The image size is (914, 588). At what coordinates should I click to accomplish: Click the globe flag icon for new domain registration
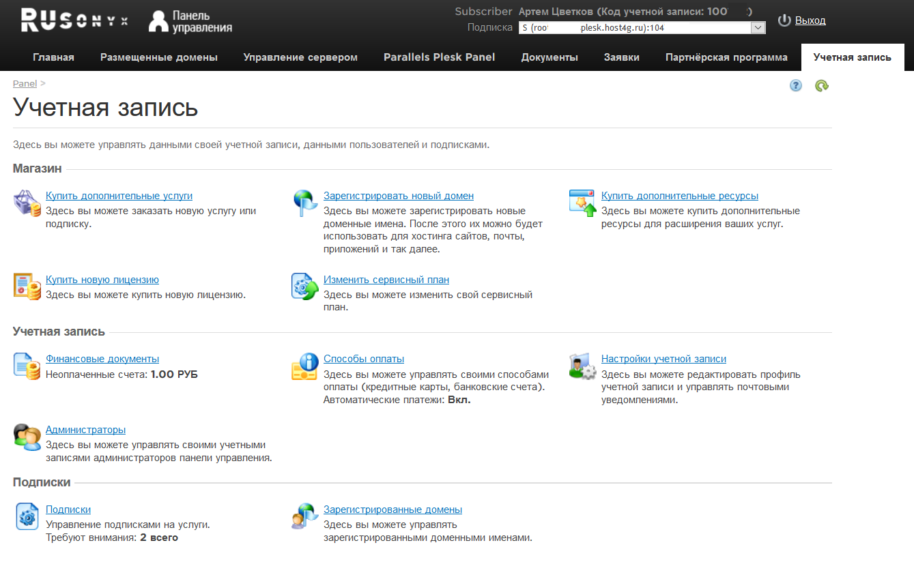[x=305, y=203]
